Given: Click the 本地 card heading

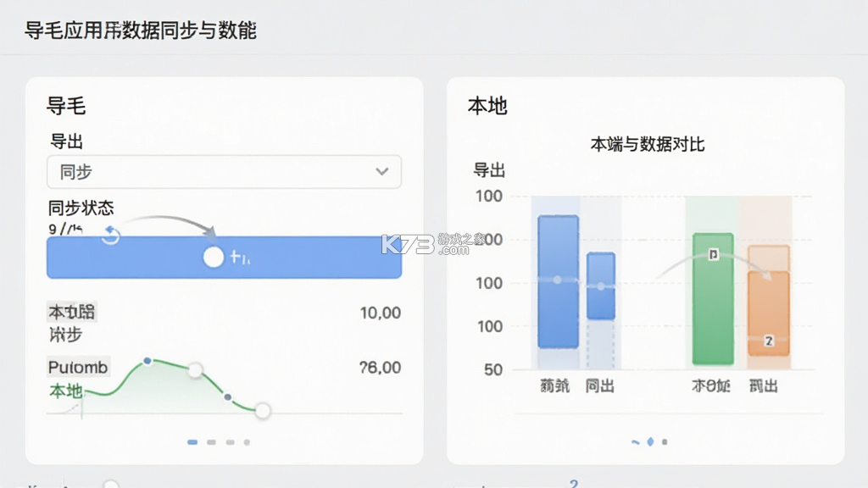Looking at the screenshot, I should [487, 106].
